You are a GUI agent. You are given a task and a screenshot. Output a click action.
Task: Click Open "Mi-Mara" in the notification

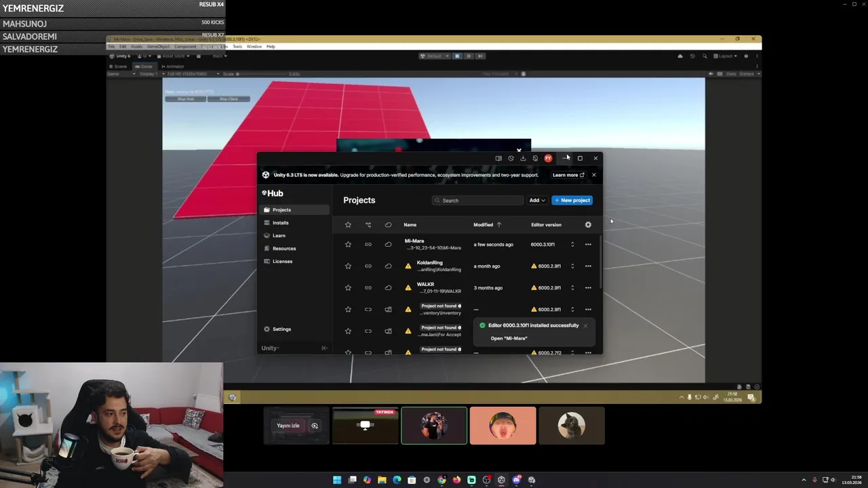click(x=509, y=338)
